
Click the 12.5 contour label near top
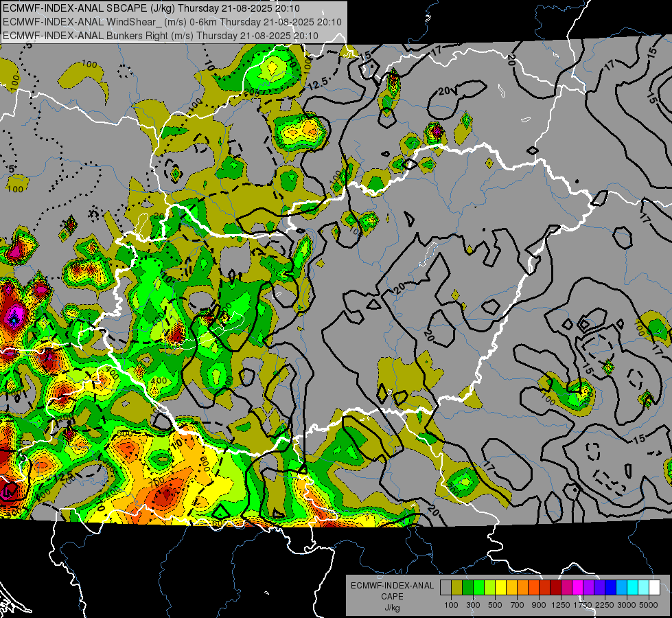[x=318, y=83]
